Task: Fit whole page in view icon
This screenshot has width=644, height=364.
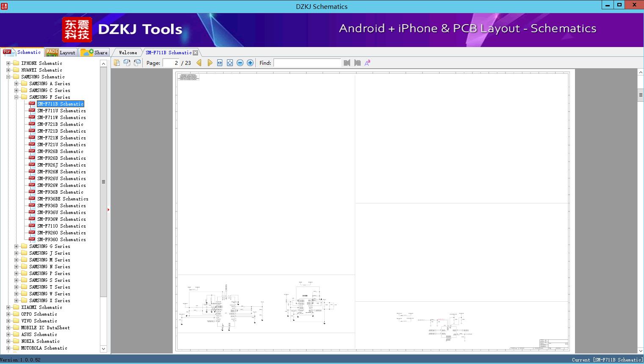Action: pyautogui.click(x=230, y=63)
